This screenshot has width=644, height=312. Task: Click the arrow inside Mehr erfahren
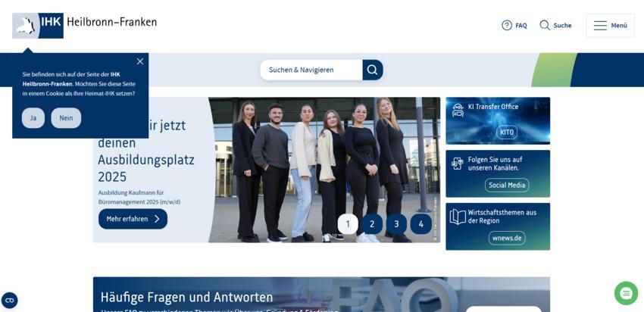coord(157,219)
